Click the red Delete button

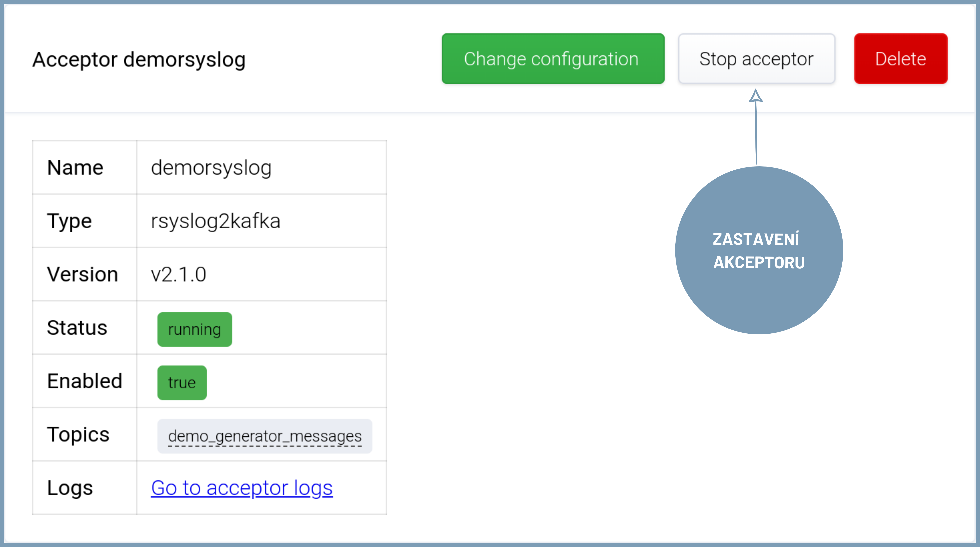pyautogui.click(x=900, y=58)
